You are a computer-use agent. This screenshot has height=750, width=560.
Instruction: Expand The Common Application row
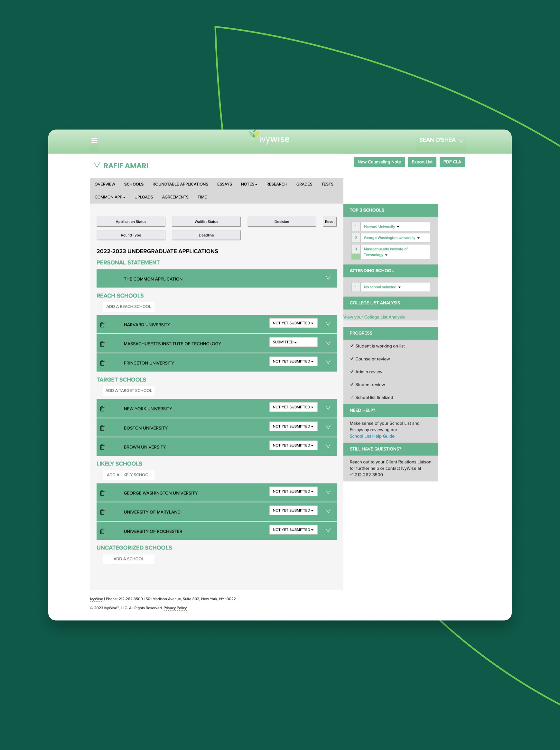[328, 278]
